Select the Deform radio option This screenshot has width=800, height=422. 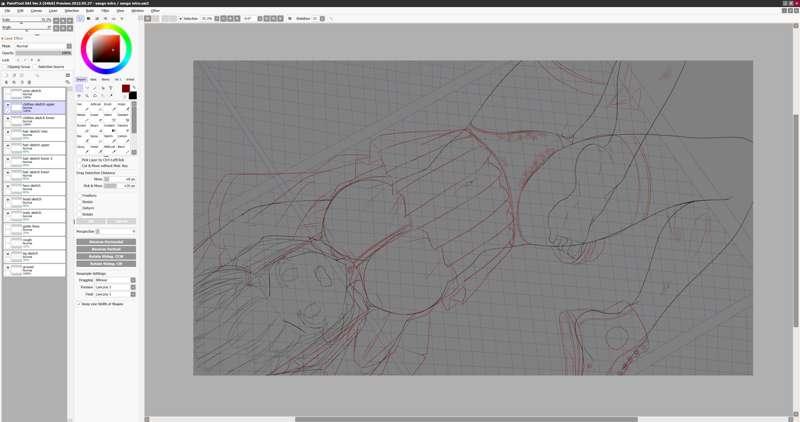(80, 208)
